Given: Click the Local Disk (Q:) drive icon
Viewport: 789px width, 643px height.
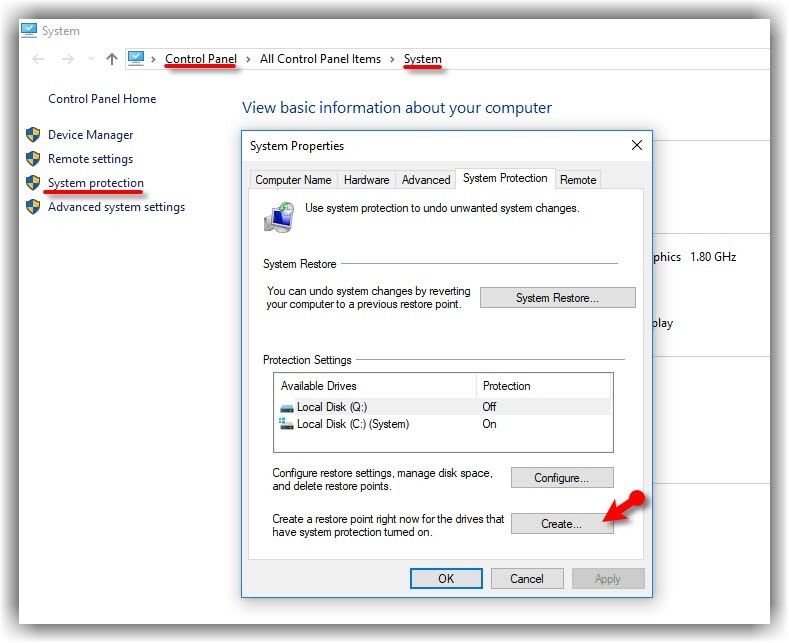Looking at the screenshot, I should coord(287,408).
